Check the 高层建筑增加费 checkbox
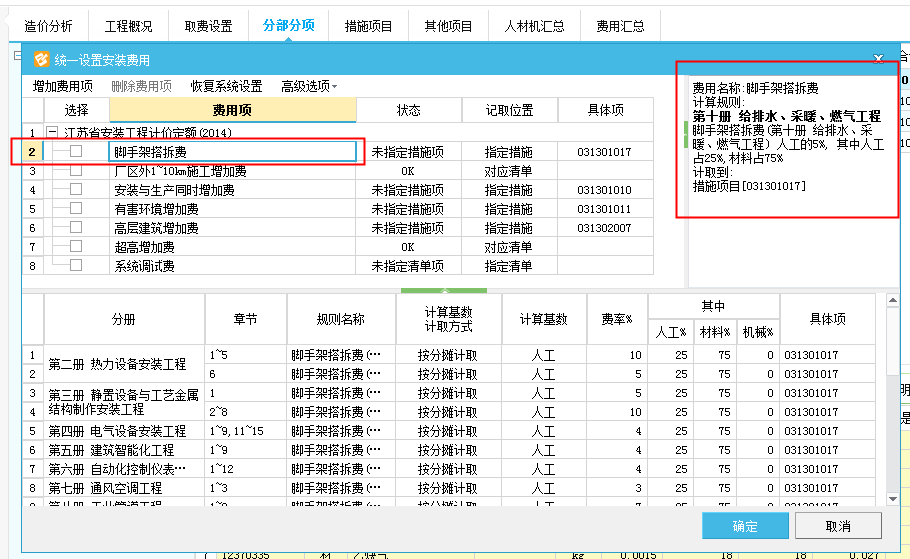Image resolution: width=910 pixels, height=559 pixels. pos(76,228)
